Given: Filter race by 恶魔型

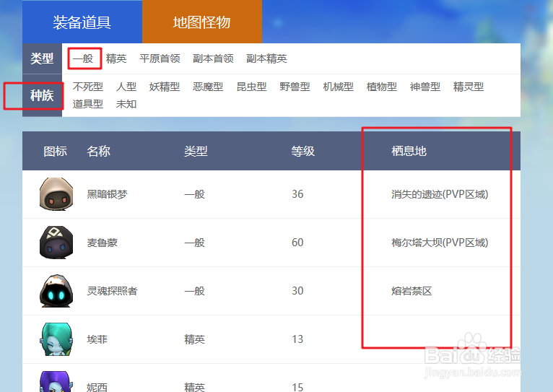Looking at the screenshot, I should click(208, 87).
